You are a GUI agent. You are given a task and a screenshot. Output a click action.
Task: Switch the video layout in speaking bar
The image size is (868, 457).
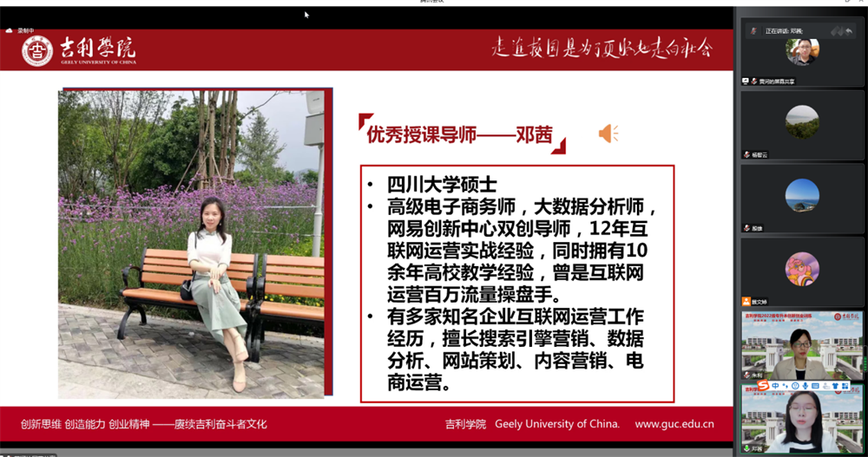pyautogui.click(x=836, y=31)
